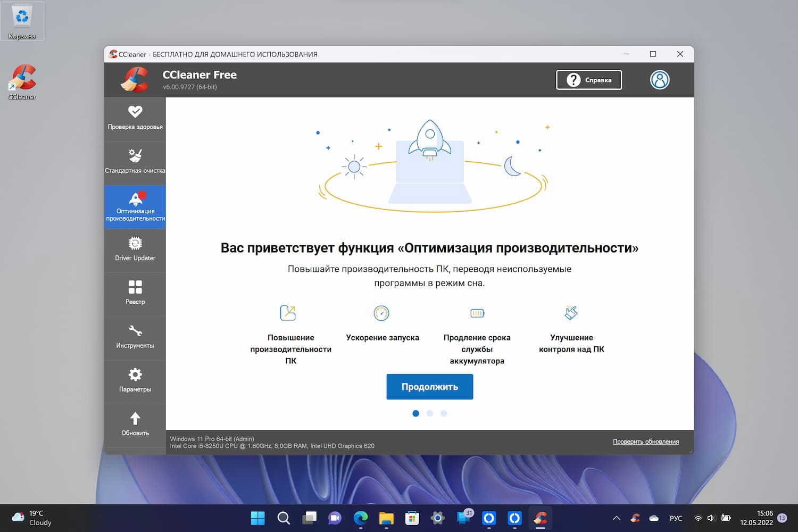
Task: Open the volume control in the tray
Action: point(711,518)
